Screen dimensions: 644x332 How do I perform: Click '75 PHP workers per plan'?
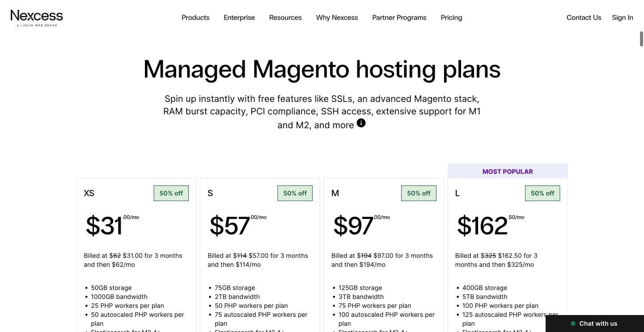point(375,306)
